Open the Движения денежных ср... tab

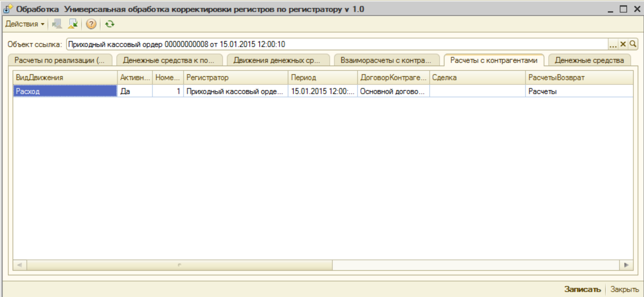click(x=277, y=60)
